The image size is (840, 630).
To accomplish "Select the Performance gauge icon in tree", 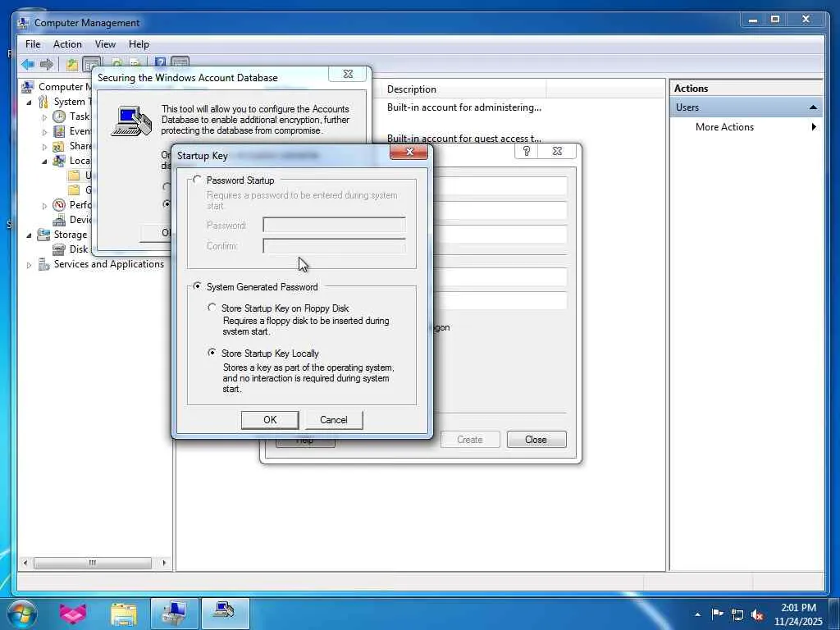I will coord(59,204).
